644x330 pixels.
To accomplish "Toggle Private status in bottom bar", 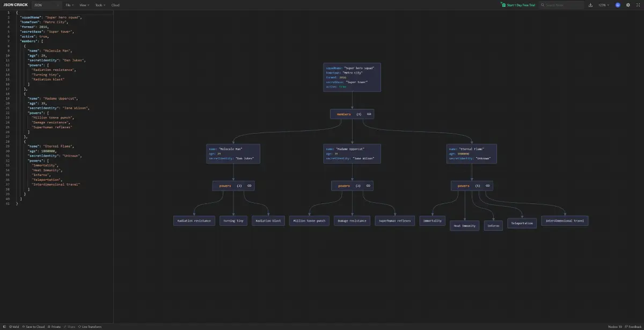I will 54,326.
